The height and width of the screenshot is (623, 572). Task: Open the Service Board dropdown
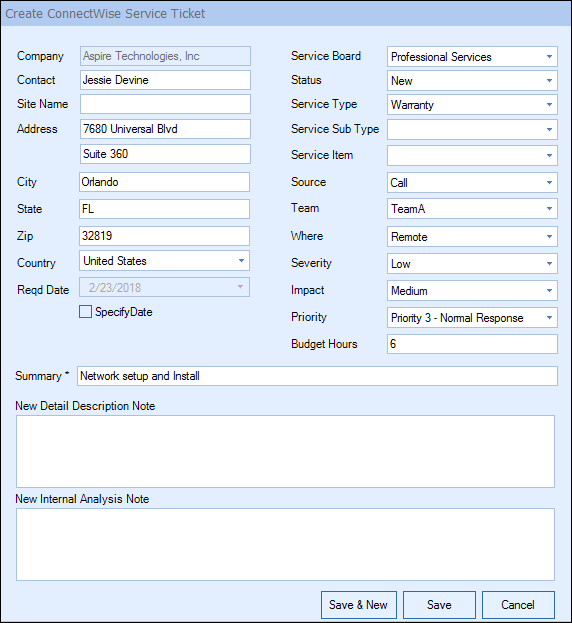(472, 56)
